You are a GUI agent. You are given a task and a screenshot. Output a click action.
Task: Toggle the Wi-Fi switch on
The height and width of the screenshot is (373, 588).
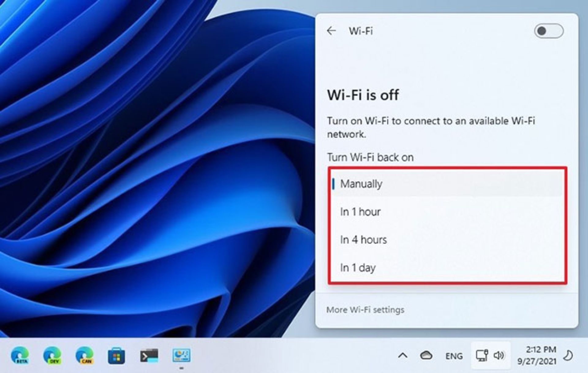click(548, 31)
